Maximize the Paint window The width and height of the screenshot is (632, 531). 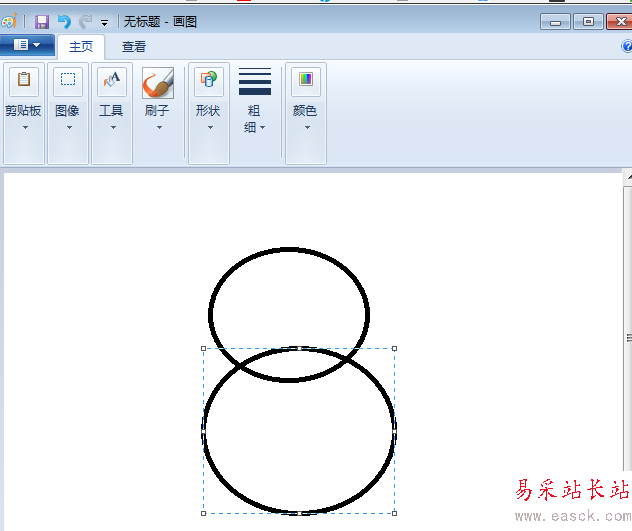coord(588,21)
